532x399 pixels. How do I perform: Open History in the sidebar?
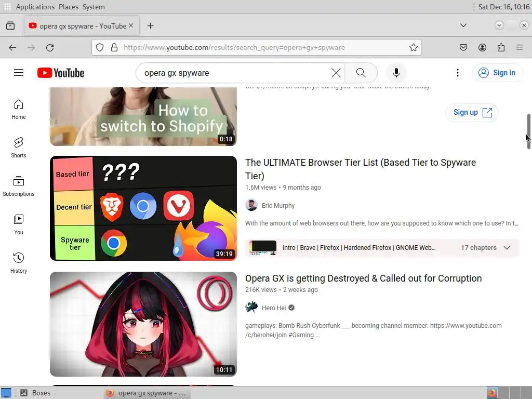[19, 263]
